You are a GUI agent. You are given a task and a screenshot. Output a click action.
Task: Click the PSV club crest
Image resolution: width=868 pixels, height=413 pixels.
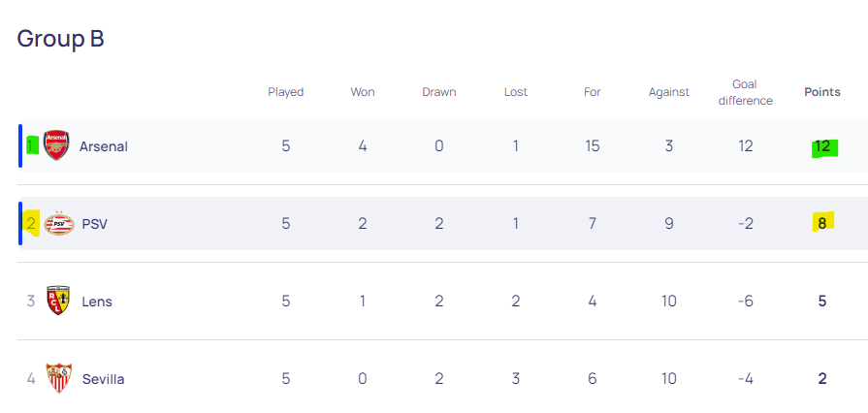point(59,223)
